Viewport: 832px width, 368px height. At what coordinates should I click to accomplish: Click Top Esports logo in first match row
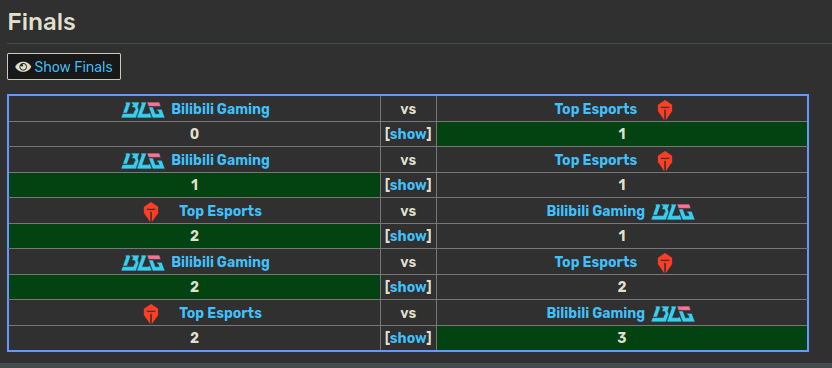click(x=665, y=110)
